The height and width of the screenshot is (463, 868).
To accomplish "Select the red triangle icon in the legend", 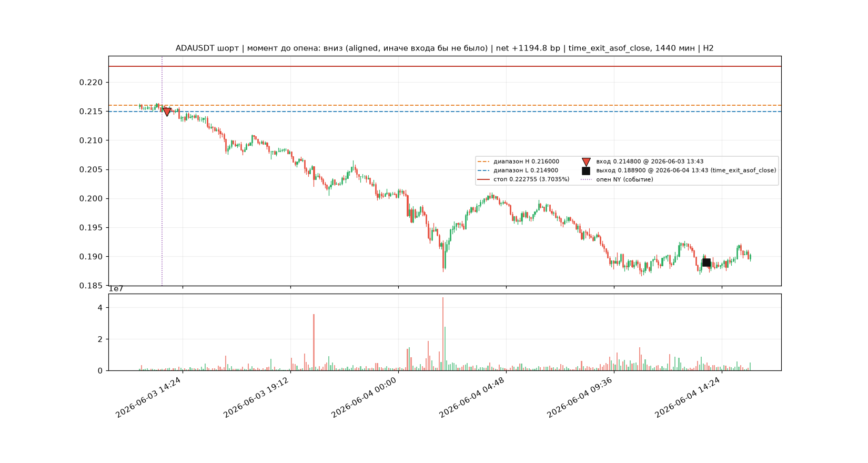I will coord(586,162).
